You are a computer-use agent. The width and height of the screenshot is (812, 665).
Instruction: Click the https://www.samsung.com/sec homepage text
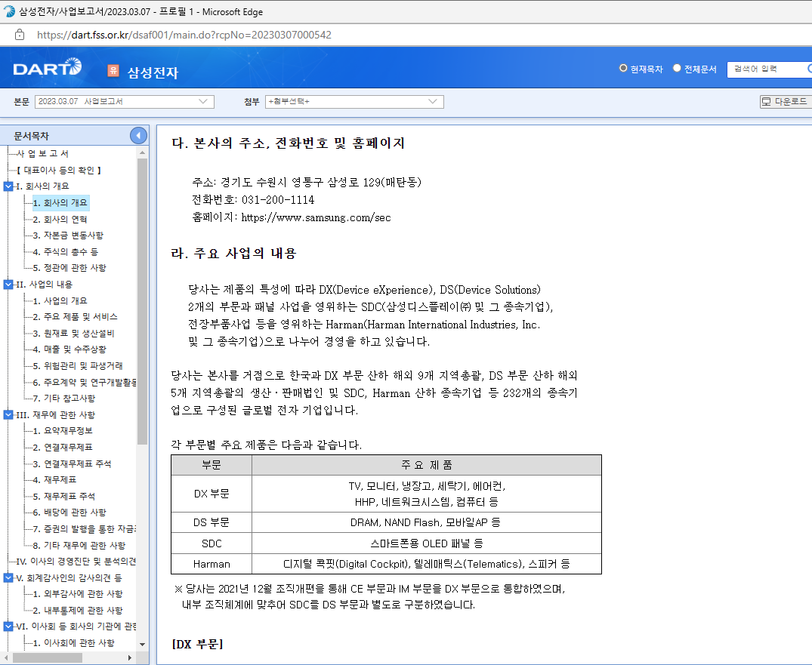click(316, 217)
